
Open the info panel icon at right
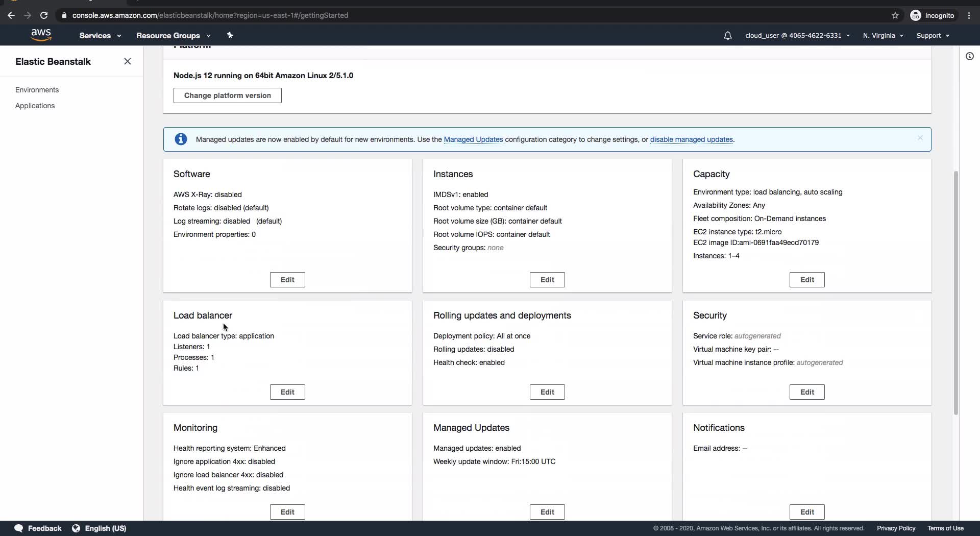(x=969, y=56)
